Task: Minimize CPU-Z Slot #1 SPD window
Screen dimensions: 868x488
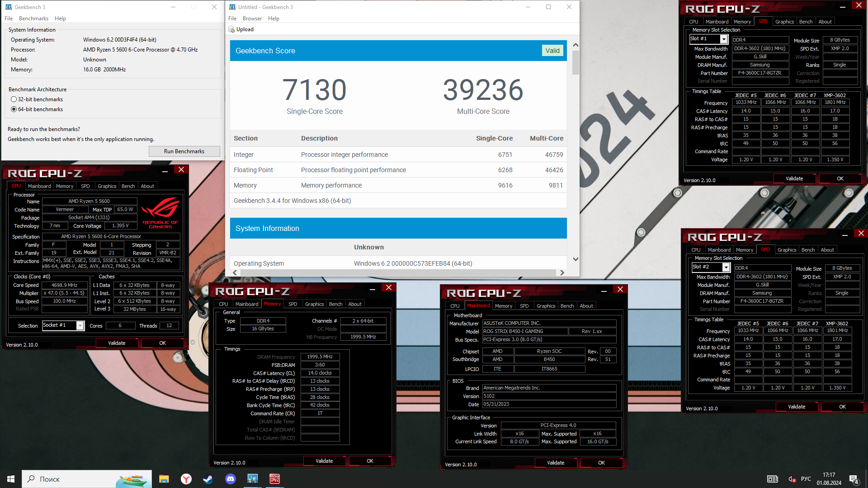Action: [843, 6]
